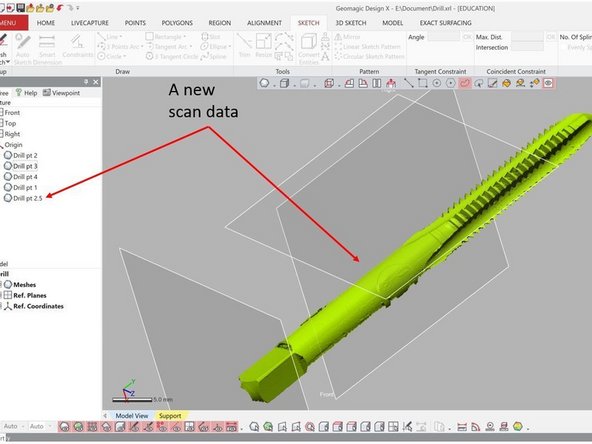
Task: Switch to the HOME ribbon tab
Action: point(46,23)
